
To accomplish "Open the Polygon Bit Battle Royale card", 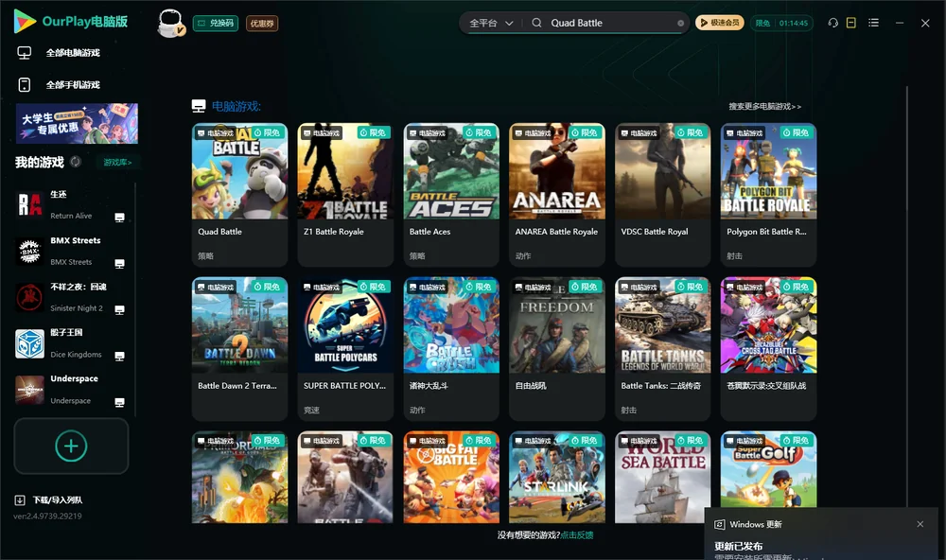I will pos(768,194).
